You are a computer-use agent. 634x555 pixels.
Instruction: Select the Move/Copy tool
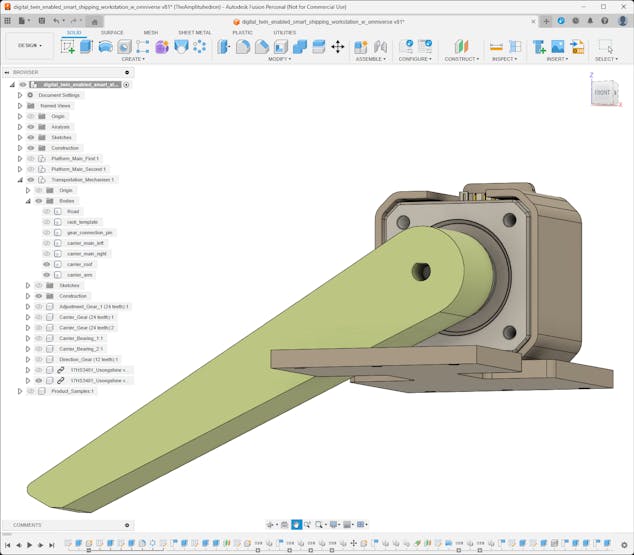click(337, 46)
